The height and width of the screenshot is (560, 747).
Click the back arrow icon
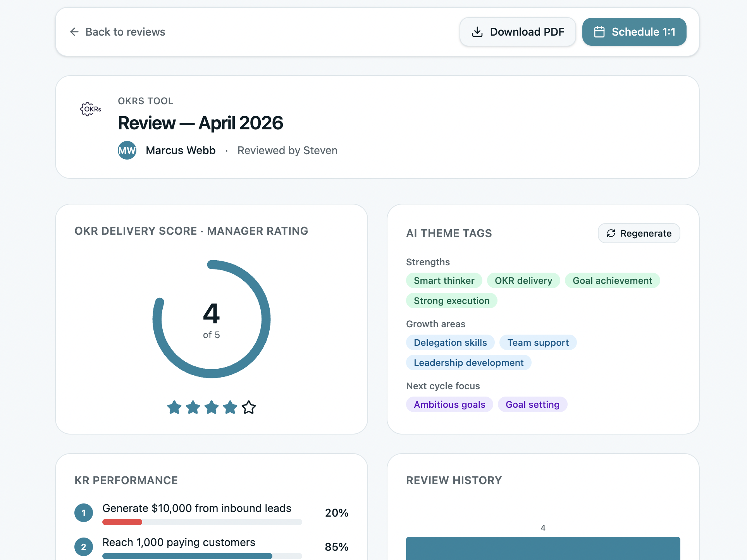(x=74, y=32)
